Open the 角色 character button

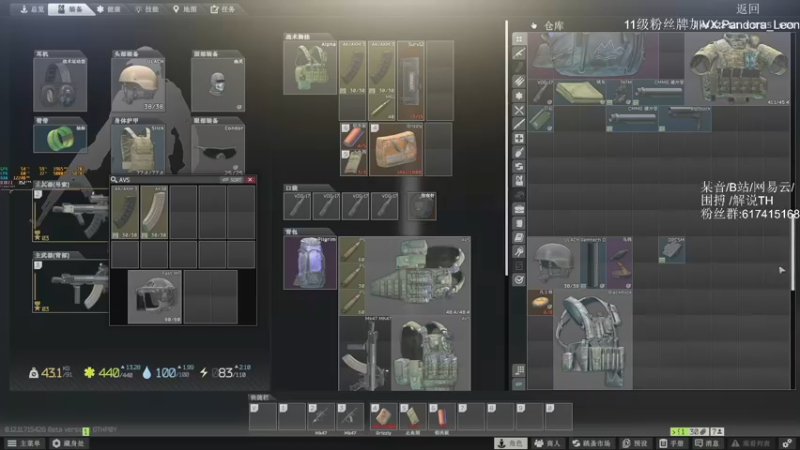(x=512, y=443)
